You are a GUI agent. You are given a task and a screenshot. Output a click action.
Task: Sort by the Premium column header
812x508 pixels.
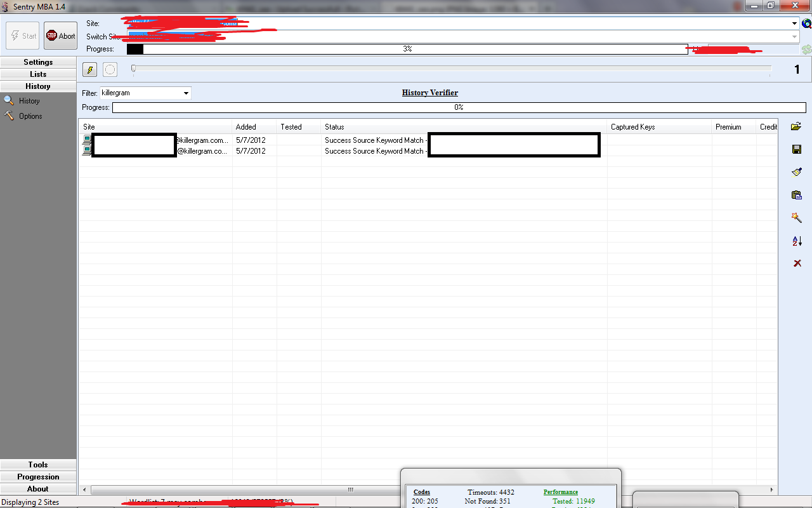coord(734,127)
